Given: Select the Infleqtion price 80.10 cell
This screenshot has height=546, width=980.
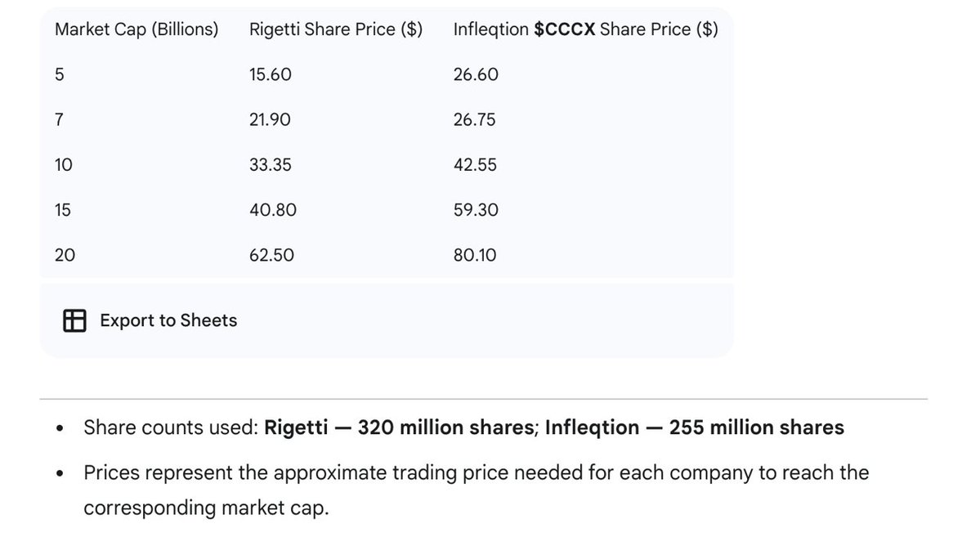Looking at the screenshot, I should coord(475,255).
